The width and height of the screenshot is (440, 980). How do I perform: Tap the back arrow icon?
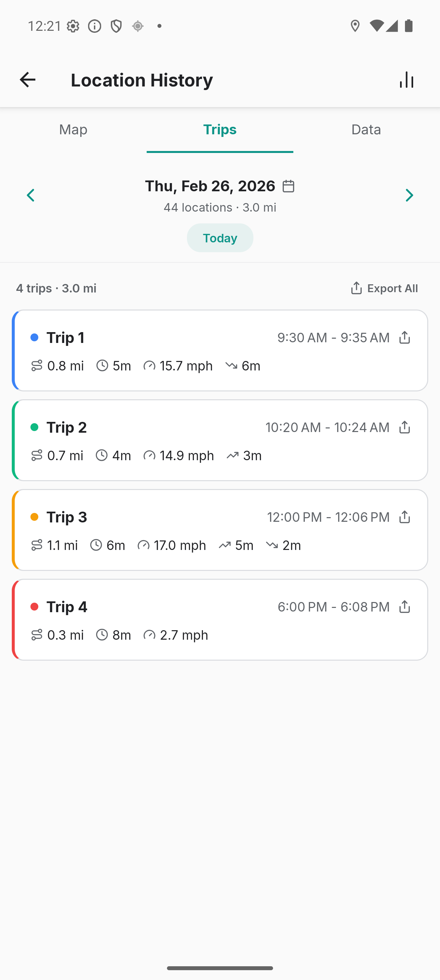[x=27, y=80]
